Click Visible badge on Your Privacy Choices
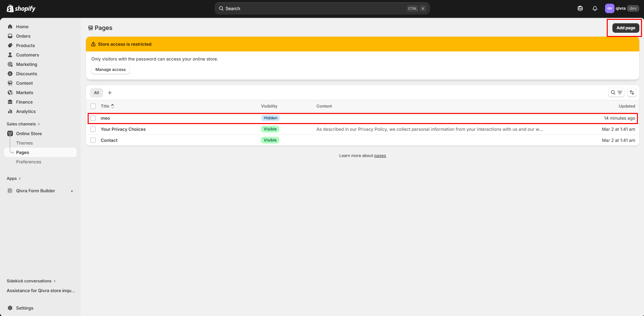644x316 pixels. [x=270, y=129]
